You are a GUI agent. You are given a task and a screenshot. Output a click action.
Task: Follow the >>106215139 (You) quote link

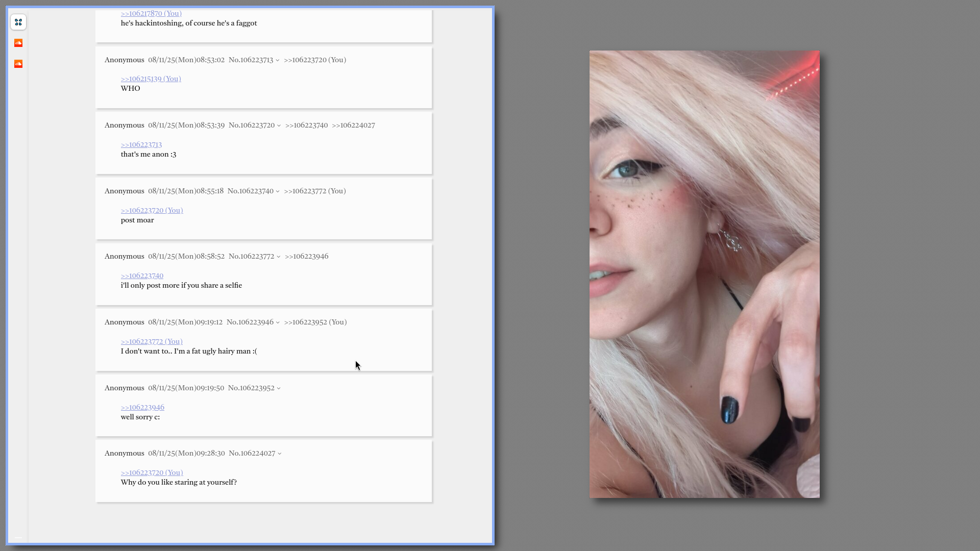pos(151,79)
